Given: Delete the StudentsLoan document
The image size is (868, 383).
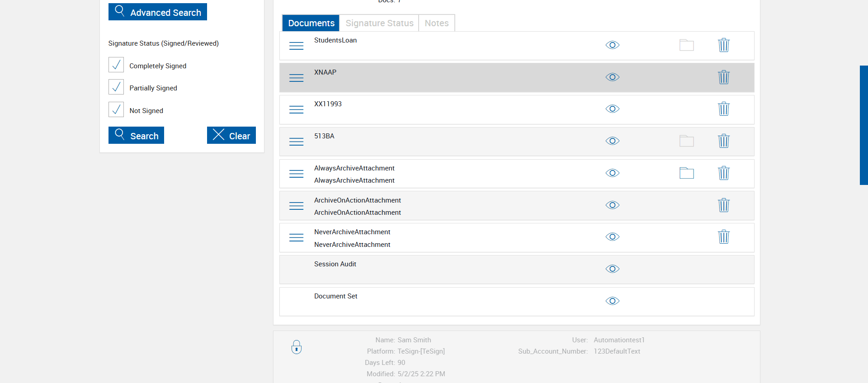Looking at the screenshot, I should click(724, 45).
